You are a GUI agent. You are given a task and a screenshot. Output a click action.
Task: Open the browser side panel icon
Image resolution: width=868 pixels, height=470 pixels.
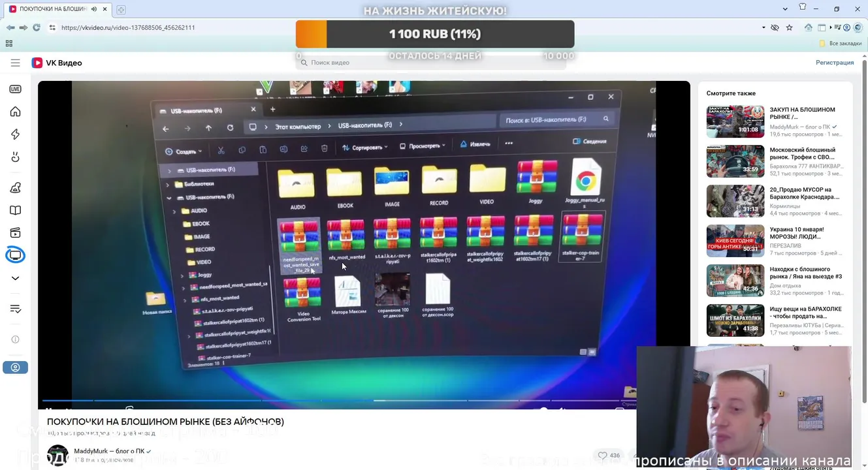click(822, 27)
